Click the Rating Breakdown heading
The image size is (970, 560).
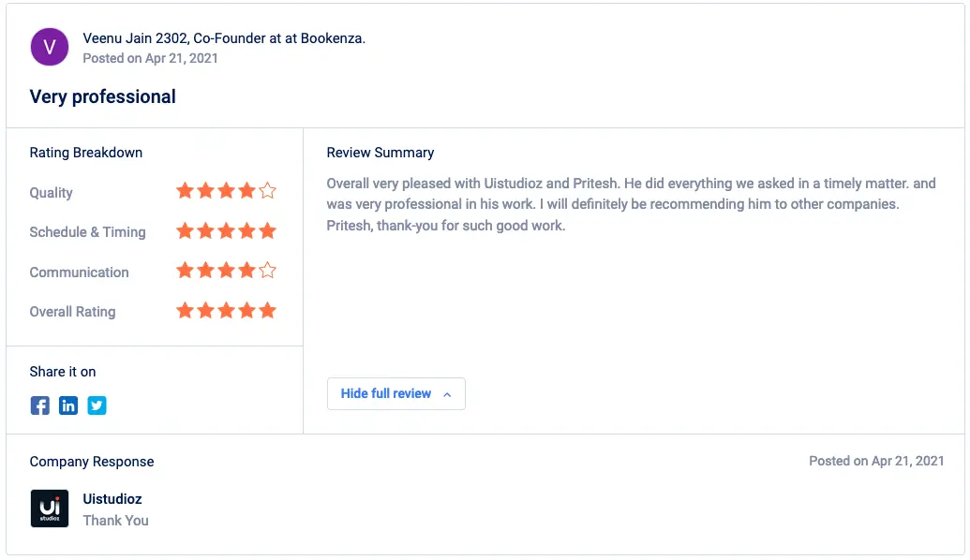86,153
